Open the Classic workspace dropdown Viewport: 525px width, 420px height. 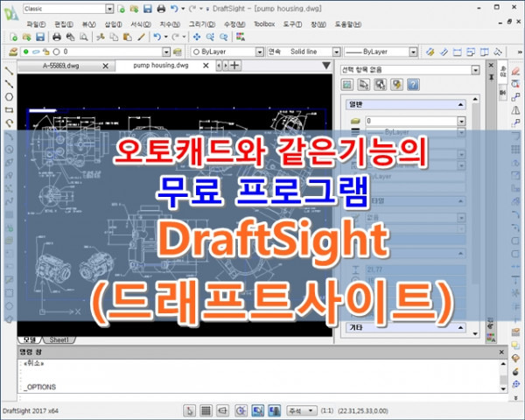click(x=109, y=9)
